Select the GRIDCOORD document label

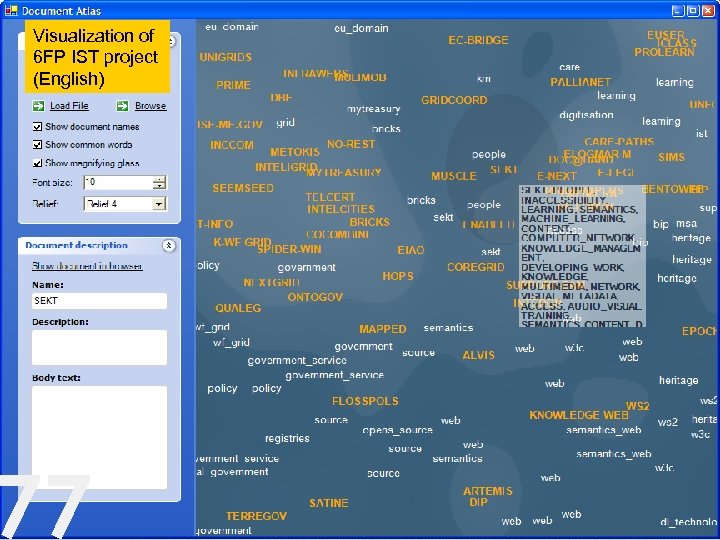coord(454,100)
